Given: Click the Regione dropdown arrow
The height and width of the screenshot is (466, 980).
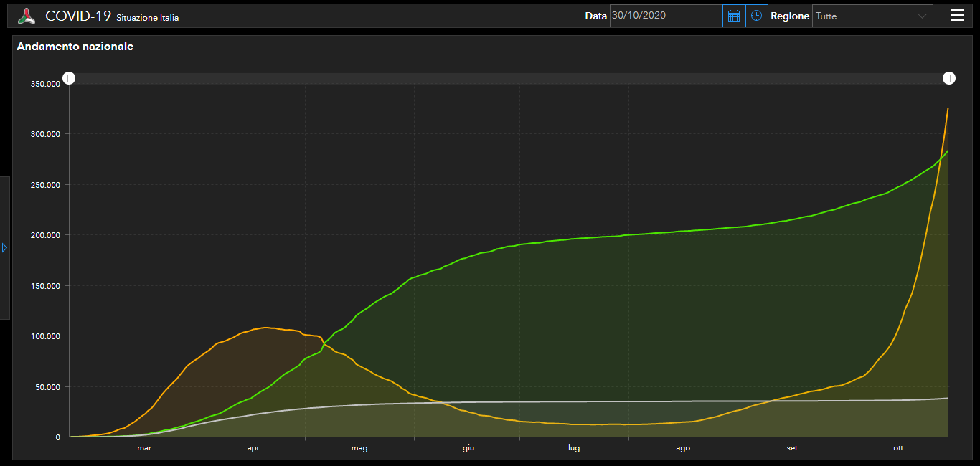Looking at the screenshot, I should click(x=922, y=16).
